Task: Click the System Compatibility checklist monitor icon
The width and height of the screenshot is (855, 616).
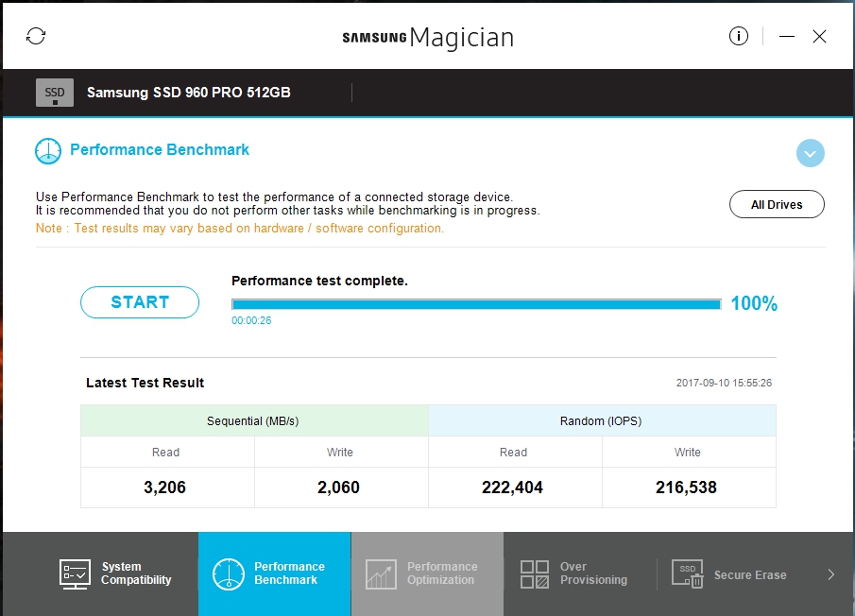Action: click(75, 574)
